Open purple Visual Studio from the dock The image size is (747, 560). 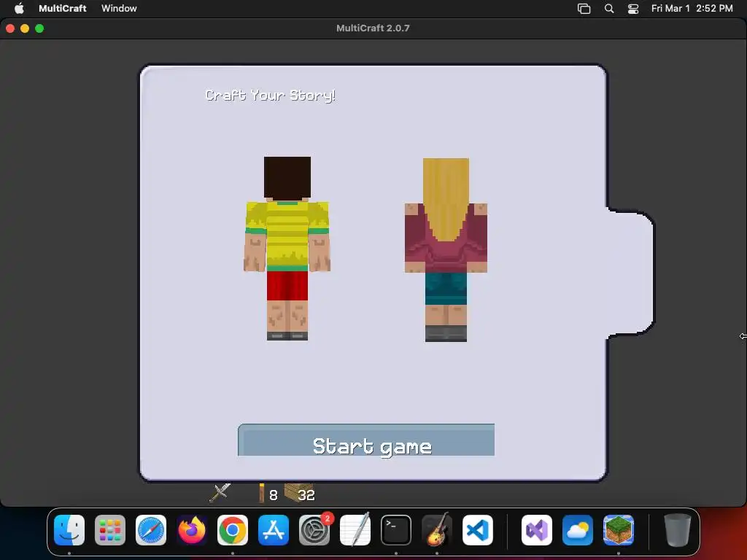537,530
